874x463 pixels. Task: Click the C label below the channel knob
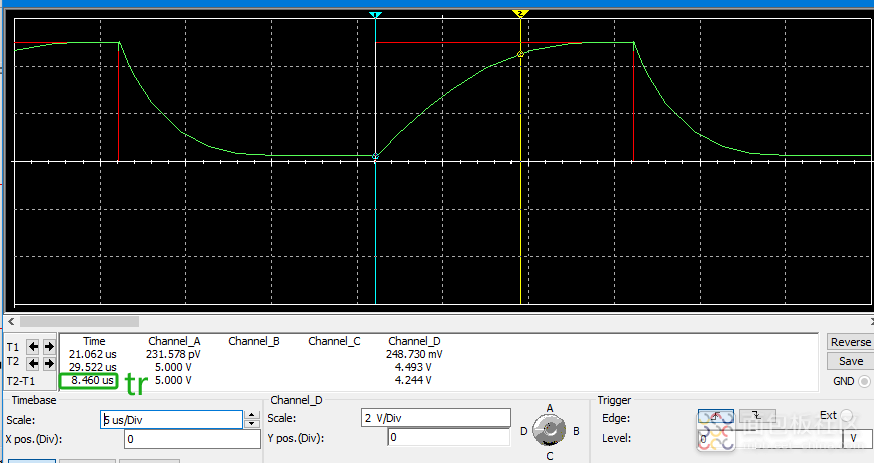(x=550, y=456)
